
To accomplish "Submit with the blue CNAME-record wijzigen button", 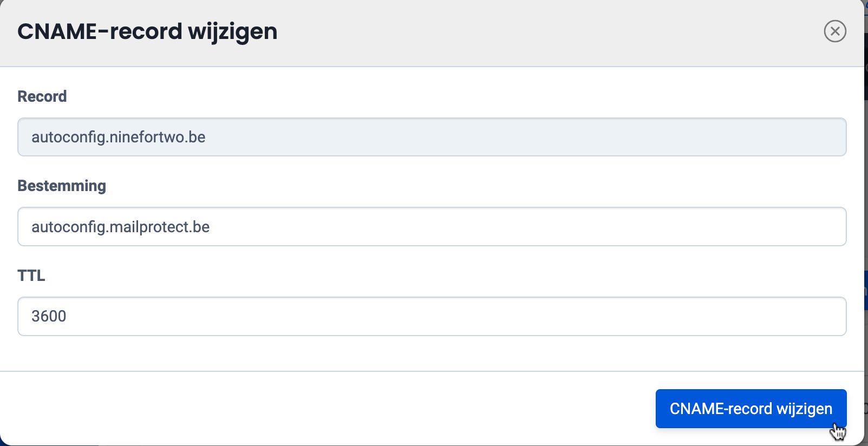I will pyautogui.click(x=750, y=409).
